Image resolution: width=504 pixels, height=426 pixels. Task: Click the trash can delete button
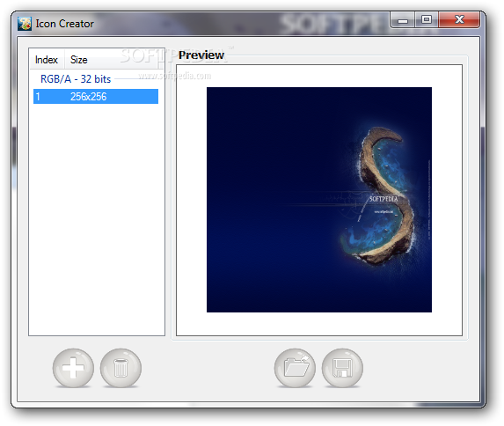121,368
